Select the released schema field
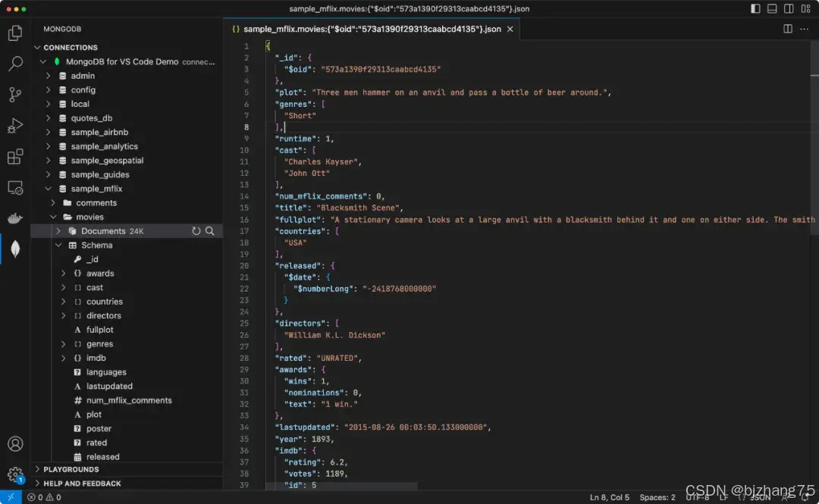Viewport: 819px width, 504px height. pos(102,456)
